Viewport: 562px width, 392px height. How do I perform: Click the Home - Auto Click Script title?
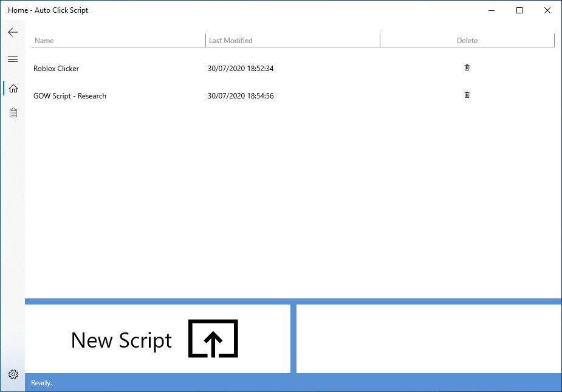(47, 10)
